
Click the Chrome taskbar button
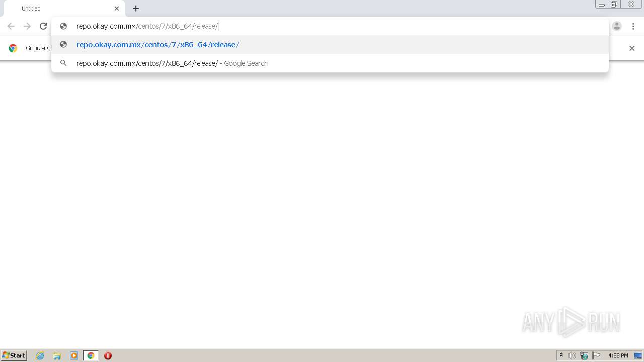point(91,355)
